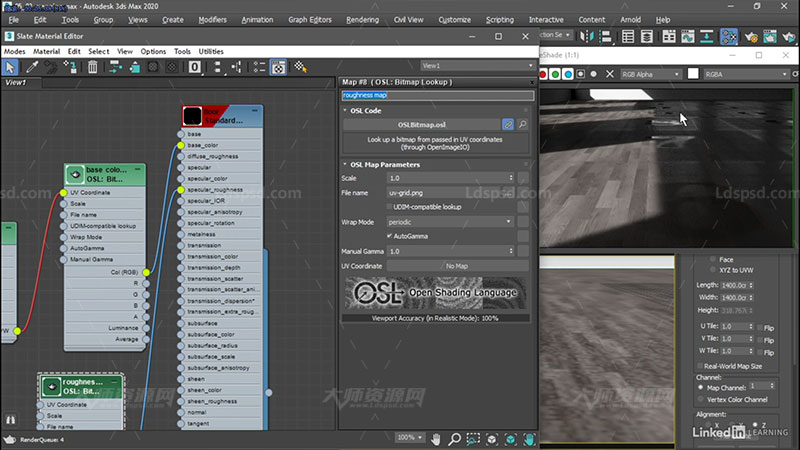Enable Real-World Map Size checkbox

(x=700, y=366)
